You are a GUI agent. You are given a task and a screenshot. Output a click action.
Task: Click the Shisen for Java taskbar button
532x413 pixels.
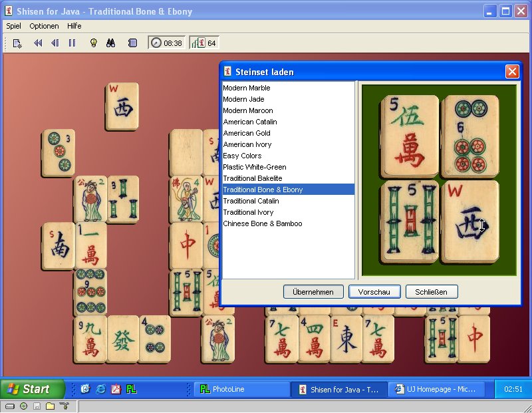tap(338, 389)
